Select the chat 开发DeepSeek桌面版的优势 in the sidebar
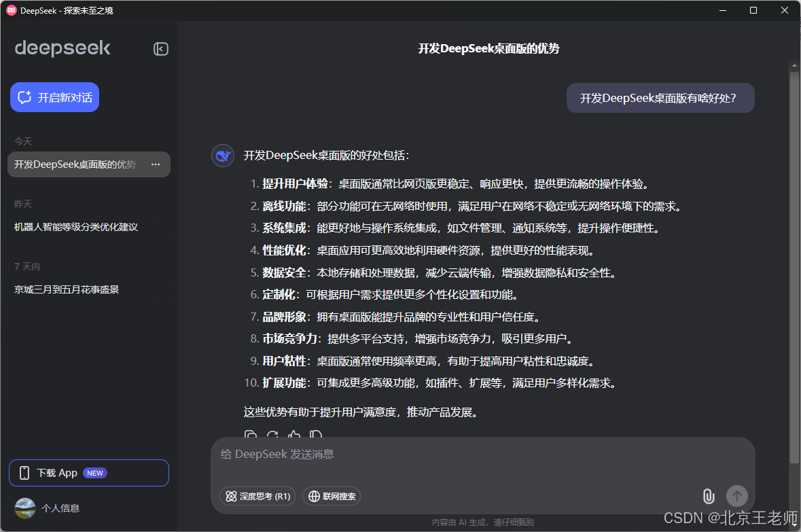Screen dimensions: 801x532 point(89,164)
